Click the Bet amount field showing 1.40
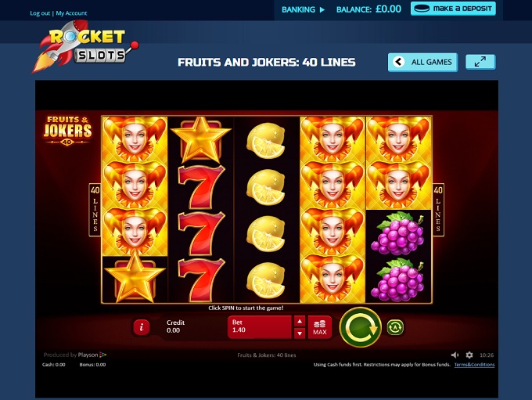Viewport: 532px width, 400px height. tap(260, 327)
